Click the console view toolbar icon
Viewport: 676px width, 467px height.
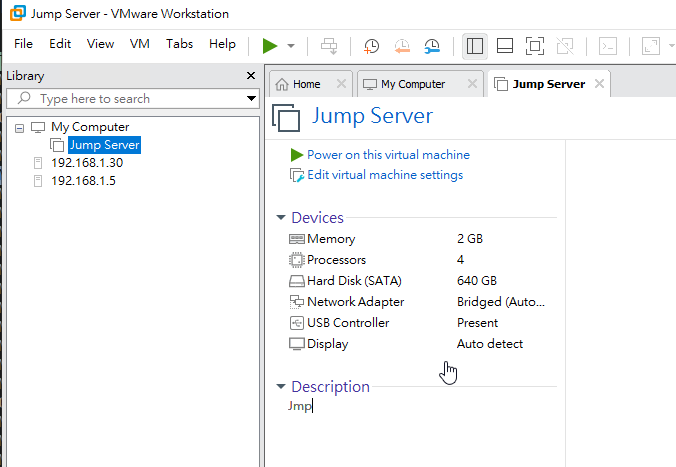point(608,46)
